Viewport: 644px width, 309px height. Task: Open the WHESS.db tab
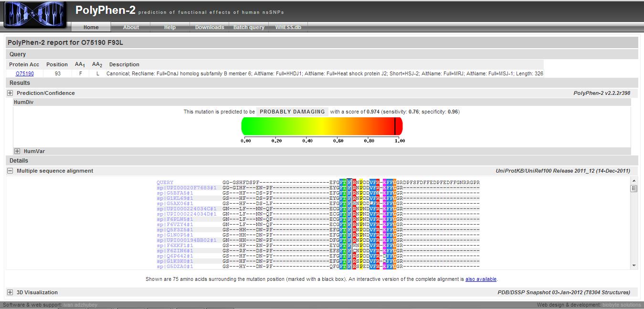[x=288, y=27]
